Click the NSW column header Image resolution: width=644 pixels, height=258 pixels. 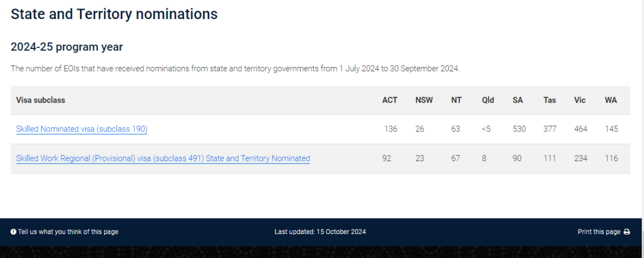[x=424, y=100]
